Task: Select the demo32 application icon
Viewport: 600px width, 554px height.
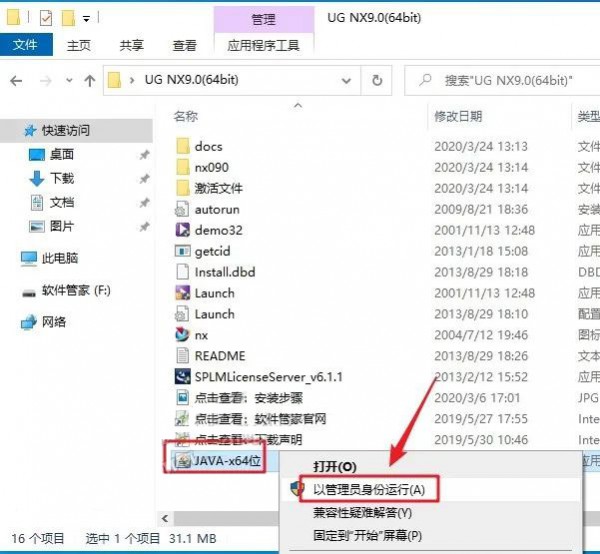Action: click(x=183, y=230)
